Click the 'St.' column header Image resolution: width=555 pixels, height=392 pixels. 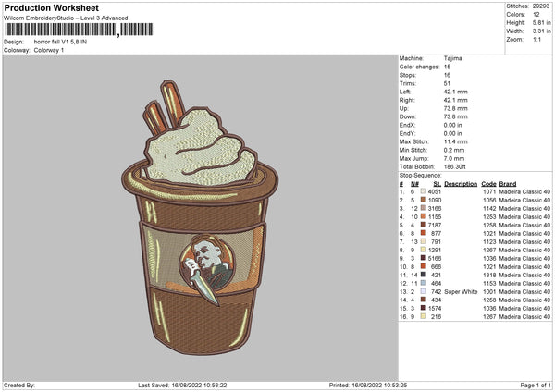point(438,184)
